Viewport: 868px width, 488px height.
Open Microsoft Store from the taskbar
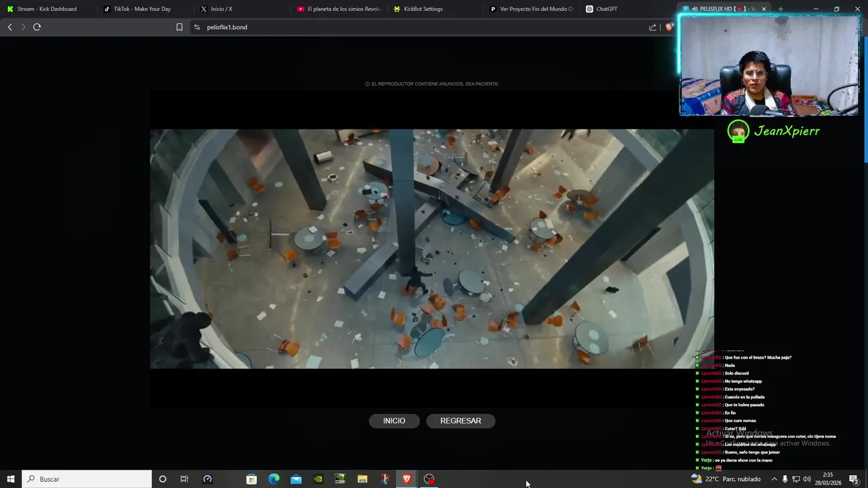tap(252, 479)
